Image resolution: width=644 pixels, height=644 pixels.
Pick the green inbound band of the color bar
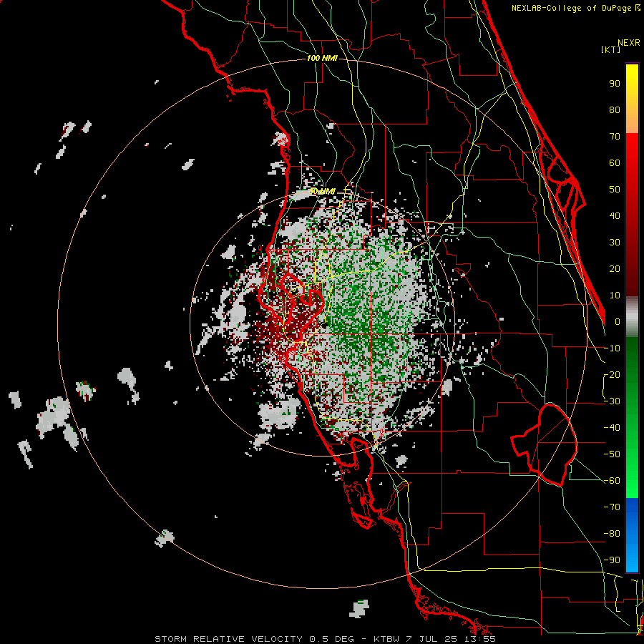(x=632, y=418)
